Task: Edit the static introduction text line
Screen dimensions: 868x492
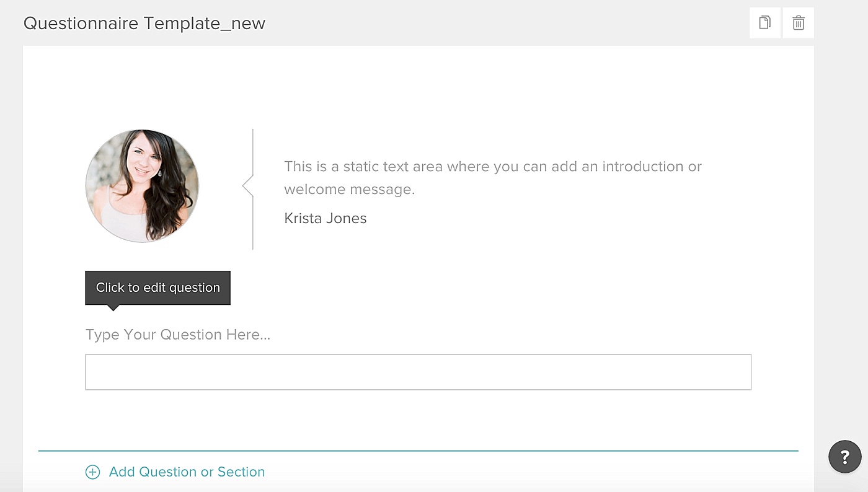Action: click(x=493, y=167)
